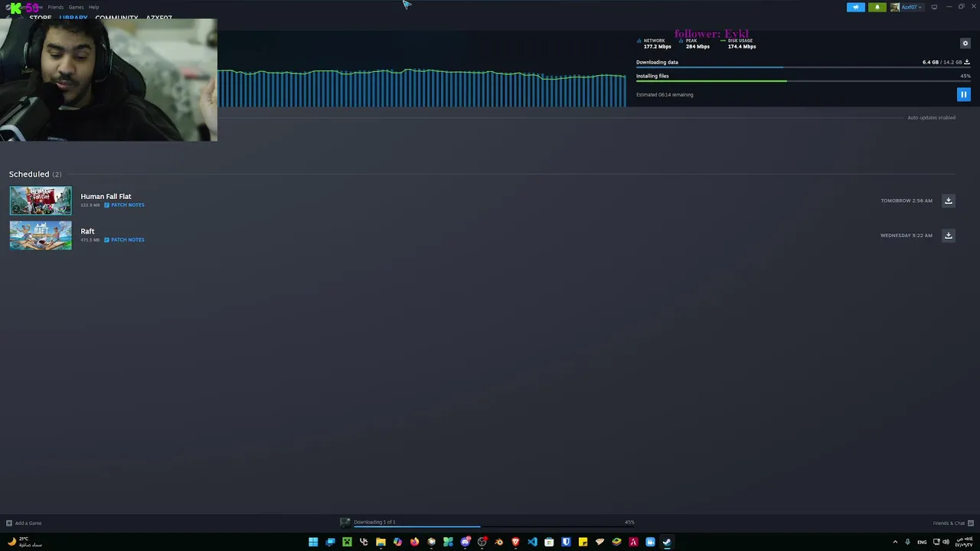980x551 pixels.
Task: Open BlueStacks taskbar icon
Action: pos(616,542)
